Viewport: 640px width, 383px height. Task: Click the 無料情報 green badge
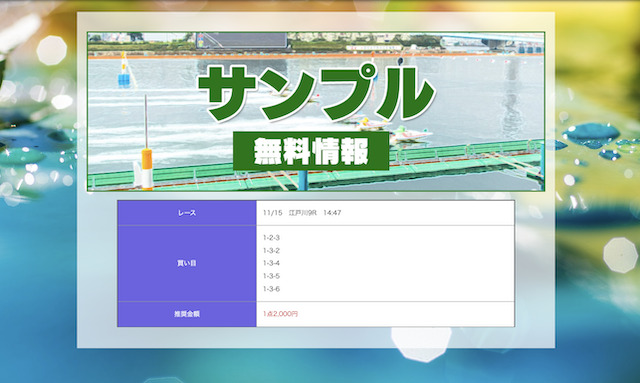point(311,151)
